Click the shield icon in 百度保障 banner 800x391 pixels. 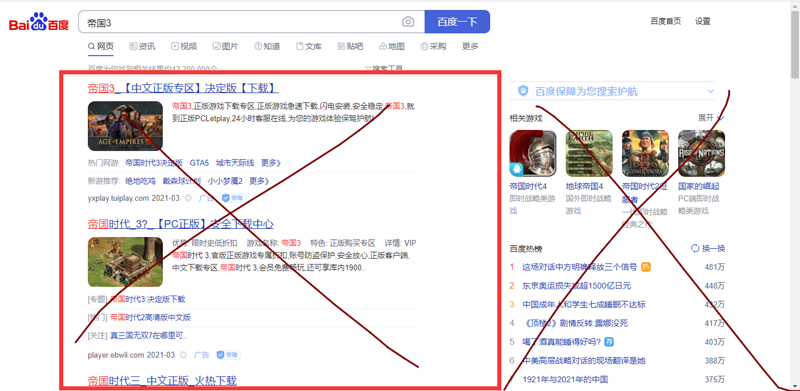(523, 91)
